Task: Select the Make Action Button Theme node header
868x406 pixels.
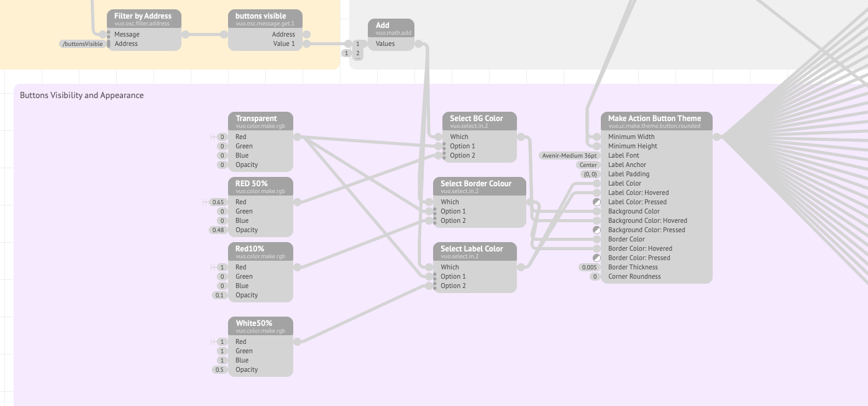Action: 656,119
